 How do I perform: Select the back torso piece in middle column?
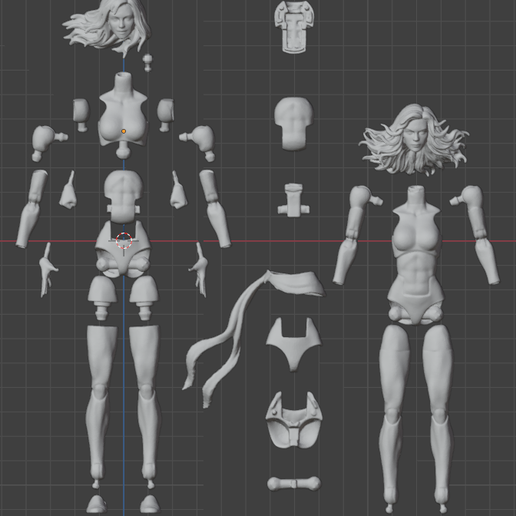(294, 124)
